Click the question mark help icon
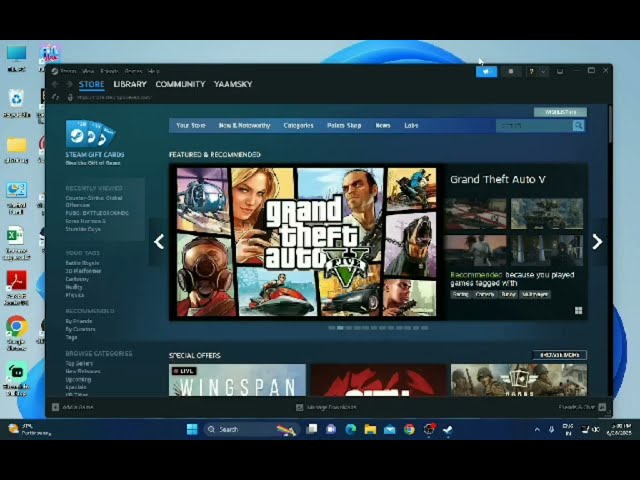The image size is (640, 480). (531, 72)
